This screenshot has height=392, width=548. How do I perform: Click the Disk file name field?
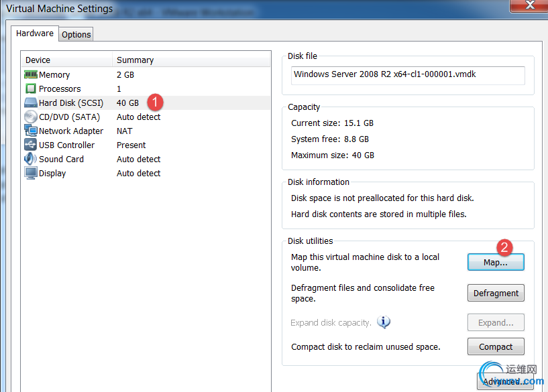point(408,75)
